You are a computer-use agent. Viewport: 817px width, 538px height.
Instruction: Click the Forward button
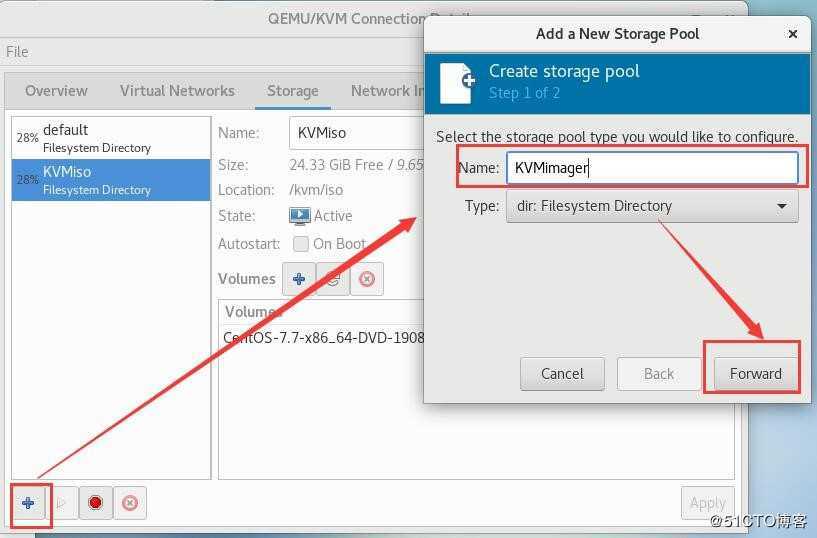[x=756, y=373]
